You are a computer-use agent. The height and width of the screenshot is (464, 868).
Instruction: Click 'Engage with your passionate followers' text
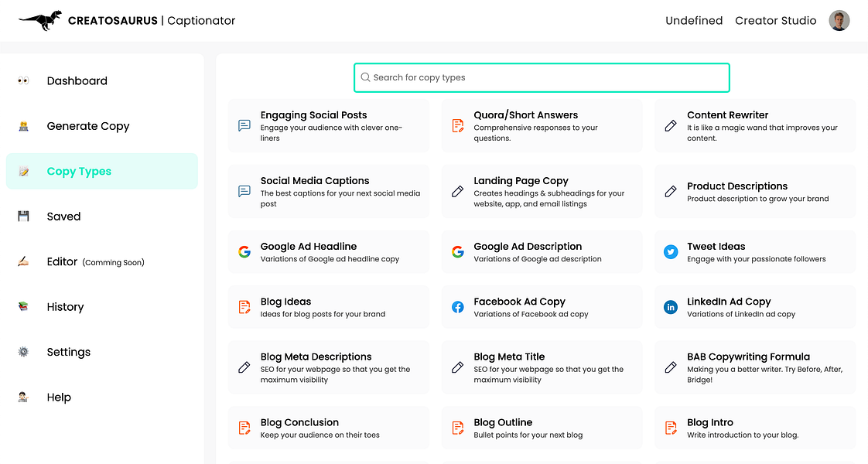[x=756, y=259]
